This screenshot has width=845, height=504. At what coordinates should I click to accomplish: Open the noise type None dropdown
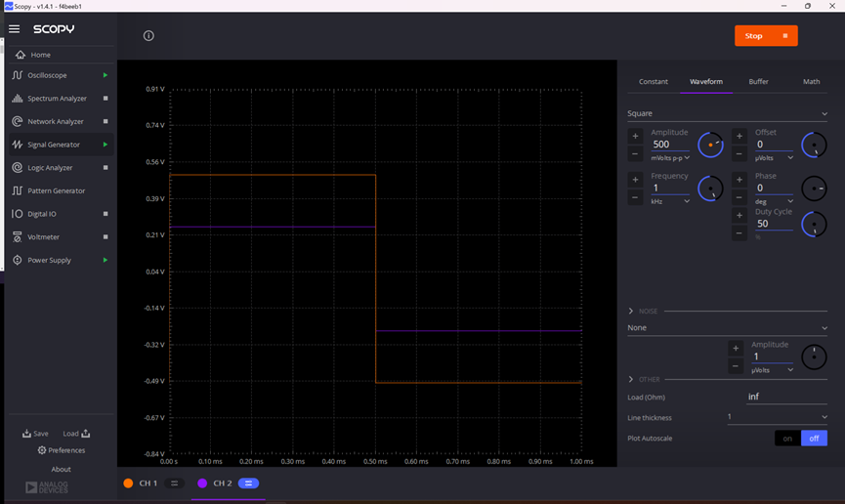click(727, 328)
